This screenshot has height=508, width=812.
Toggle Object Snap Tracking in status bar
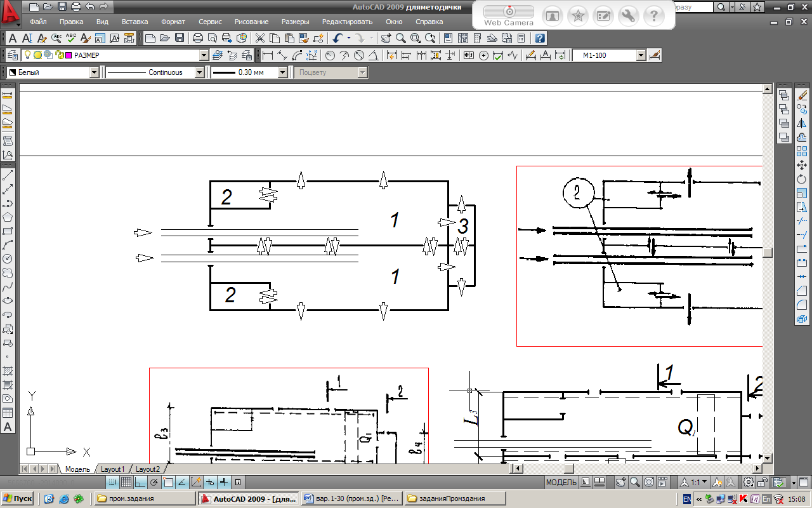tap(182, 482)
